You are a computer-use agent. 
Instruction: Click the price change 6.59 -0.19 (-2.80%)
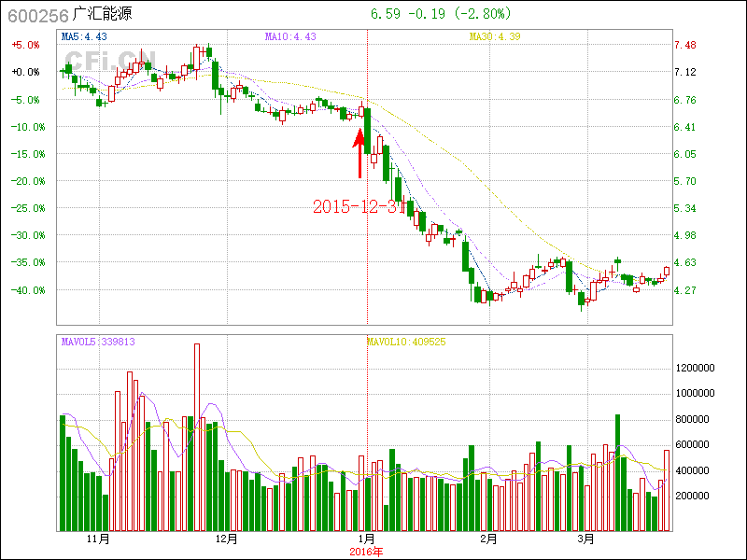[x=441, y=14]
